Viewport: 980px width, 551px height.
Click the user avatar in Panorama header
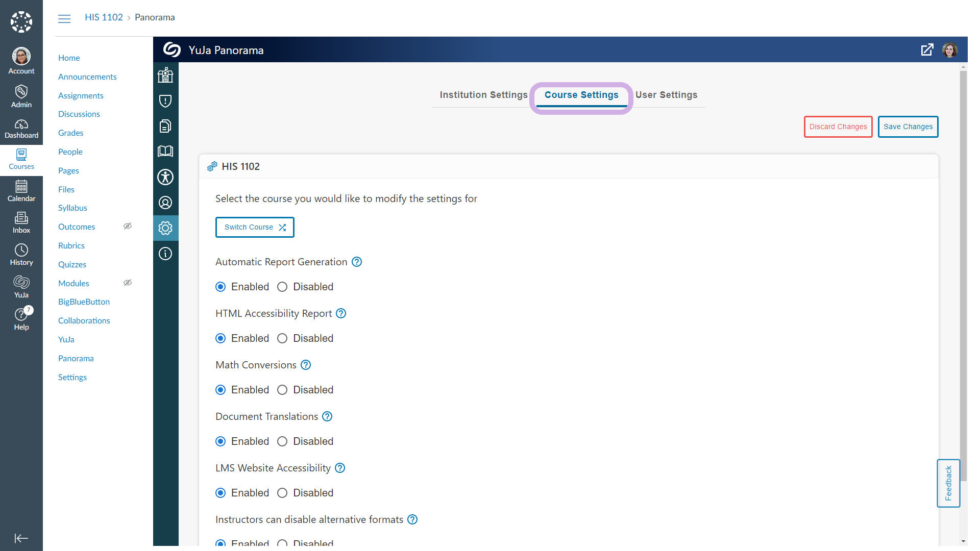coord(950,50)
